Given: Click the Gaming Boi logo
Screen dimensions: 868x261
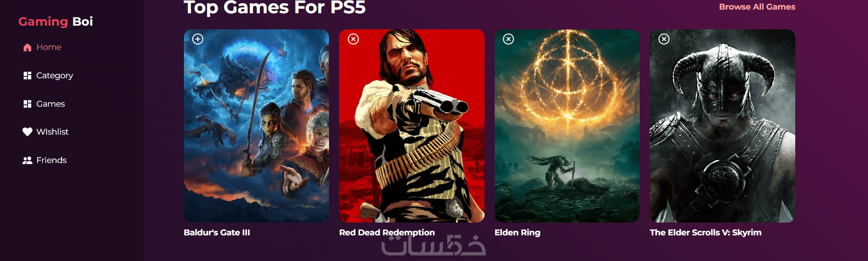Looking at the screenshot, I should click(x=55, y=22).
